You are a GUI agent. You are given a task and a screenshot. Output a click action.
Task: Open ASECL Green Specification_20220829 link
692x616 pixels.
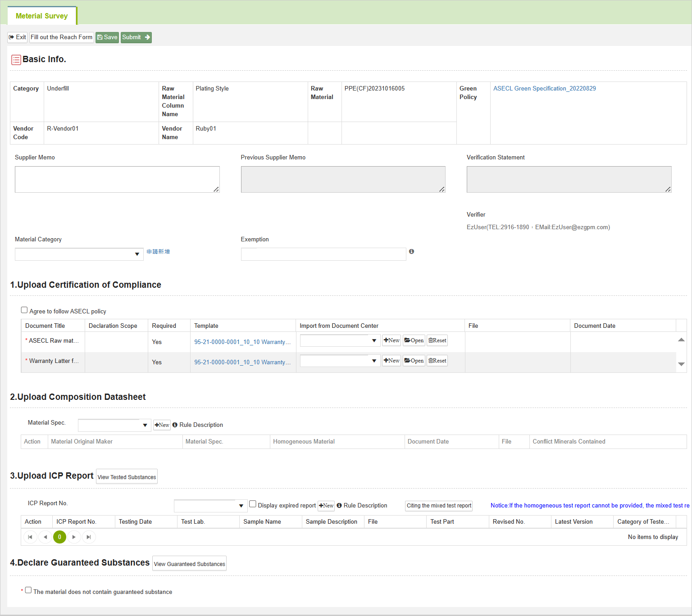(x=544, y=88)
